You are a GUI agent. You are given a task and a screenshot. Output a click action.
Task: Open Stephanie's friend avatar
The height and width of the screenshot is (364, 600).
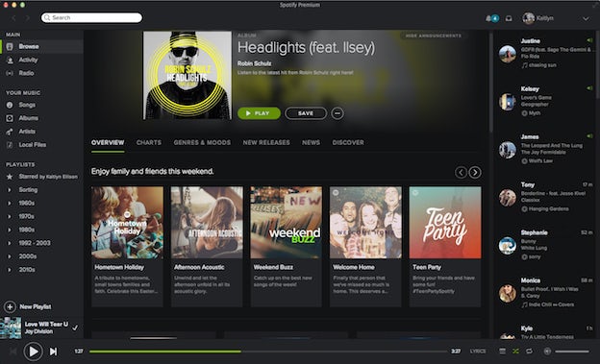point(508,246)
